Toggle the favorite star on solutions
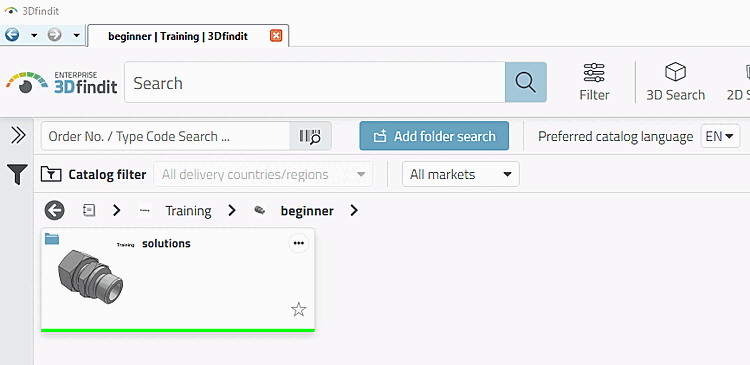 tap(298, 310)
